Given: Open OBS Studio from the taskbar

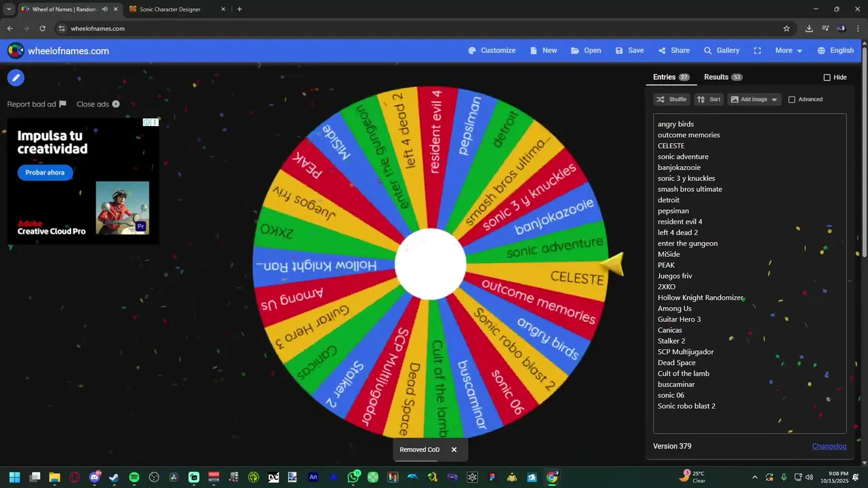Looking at the screenshot, I should click(x=154, y=477).
